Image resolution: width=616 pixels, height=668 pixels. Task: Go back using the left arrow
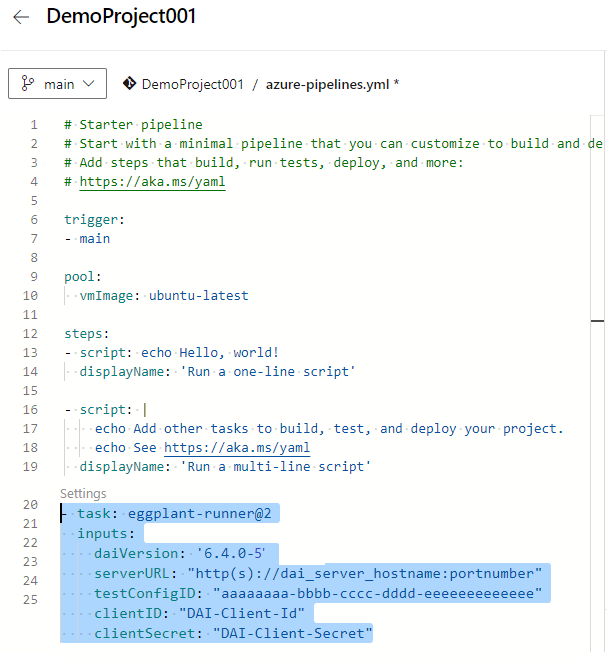[x=21, y=17]
